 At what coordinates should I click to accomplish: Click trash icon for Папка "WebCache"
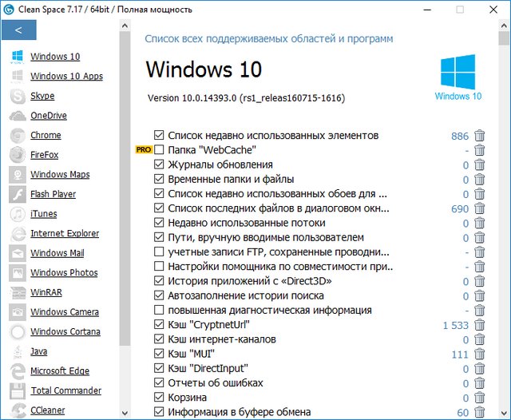click(479, 150)
